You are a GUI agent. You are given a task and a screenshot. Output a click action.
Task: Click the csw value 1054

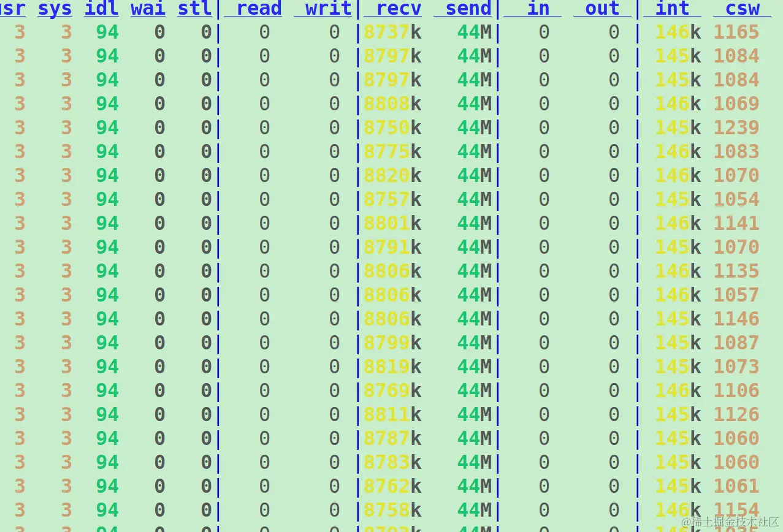pyautogui.click(x=736, y=199)
